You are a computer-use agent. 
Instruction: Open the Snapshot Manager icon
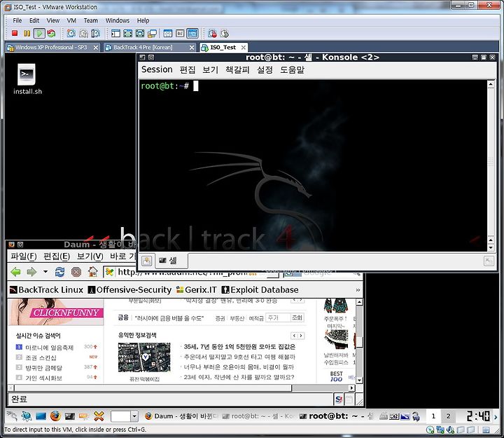[x=95, y=33]
